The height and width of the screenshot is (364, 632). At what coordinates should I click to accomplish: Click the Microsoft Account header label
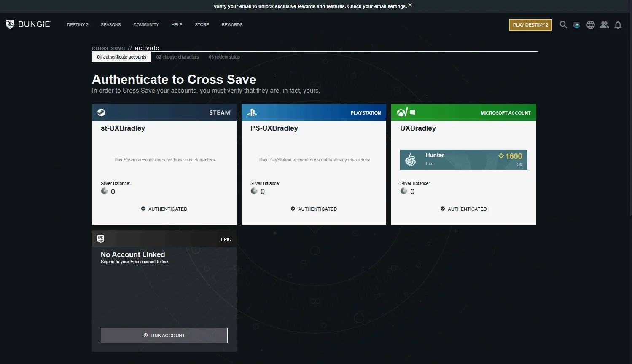(x=506, y=113)
